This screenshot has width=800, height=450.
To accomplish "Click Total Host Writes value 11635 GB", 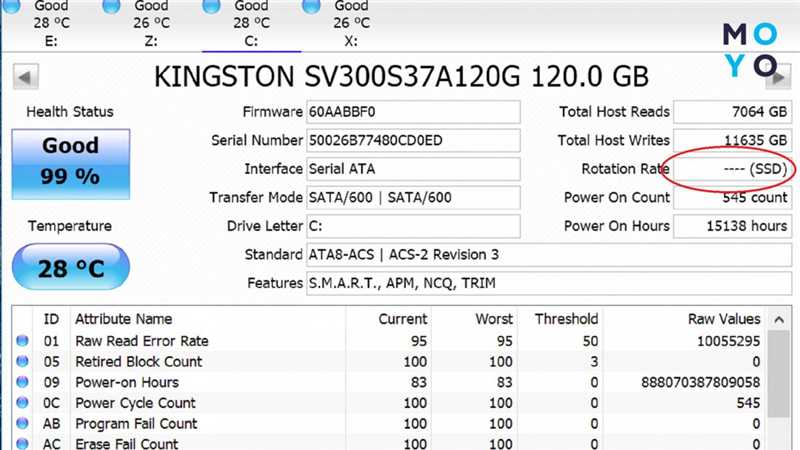I will 733,140.
